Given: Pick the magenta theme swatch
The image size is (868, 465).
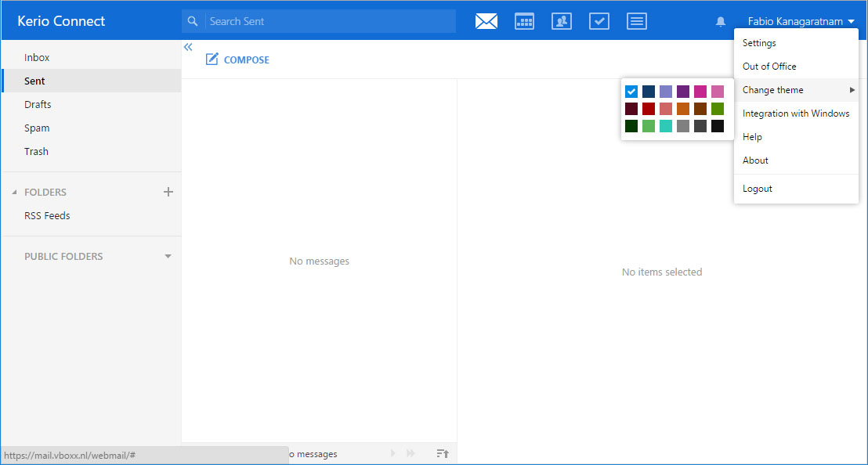Looking at the screenshot, I should (x=700, y=92).
